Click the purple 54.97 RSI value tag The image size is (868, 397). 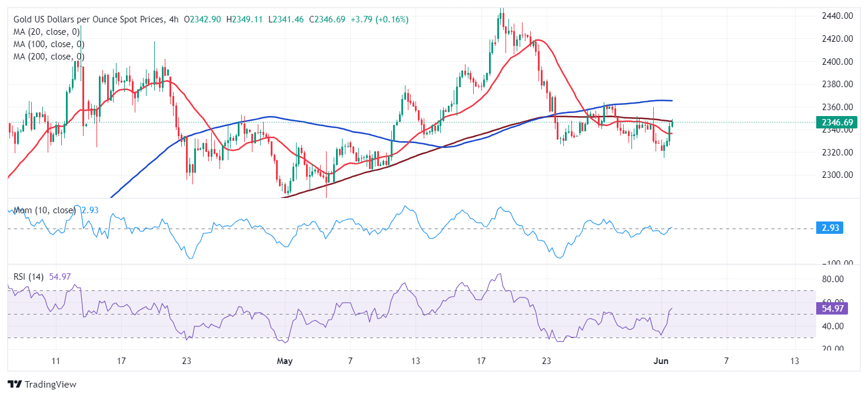point(832,309)
